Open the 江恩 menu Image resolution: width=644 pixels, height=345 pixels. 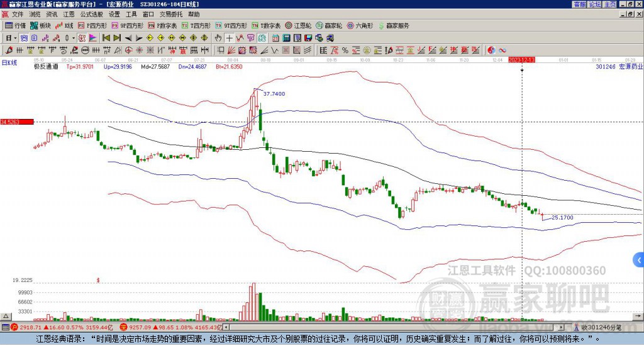tap(69, 14)
